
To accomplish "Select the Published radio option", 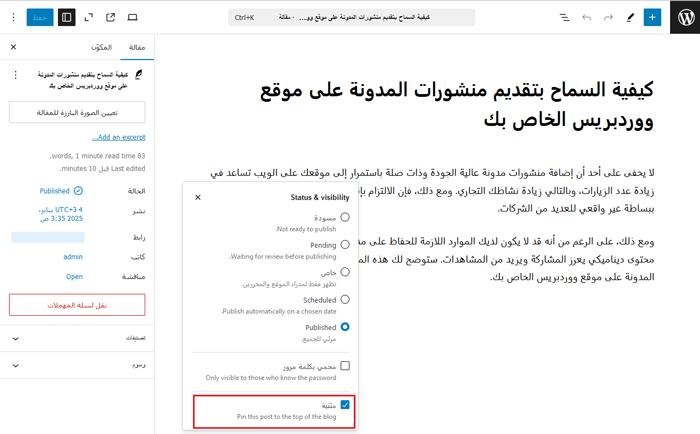I will [x=345, y=327].
